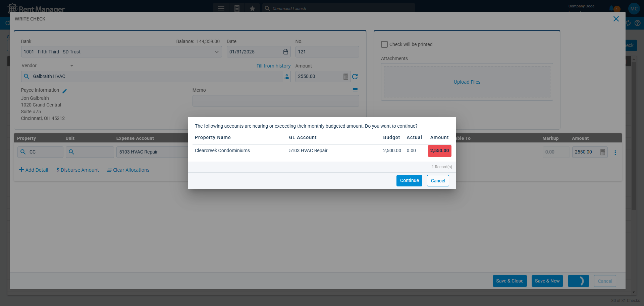Click the Command Launch search magnifier
The width and height of the screenshot is (644, 306).
(267, 8)
